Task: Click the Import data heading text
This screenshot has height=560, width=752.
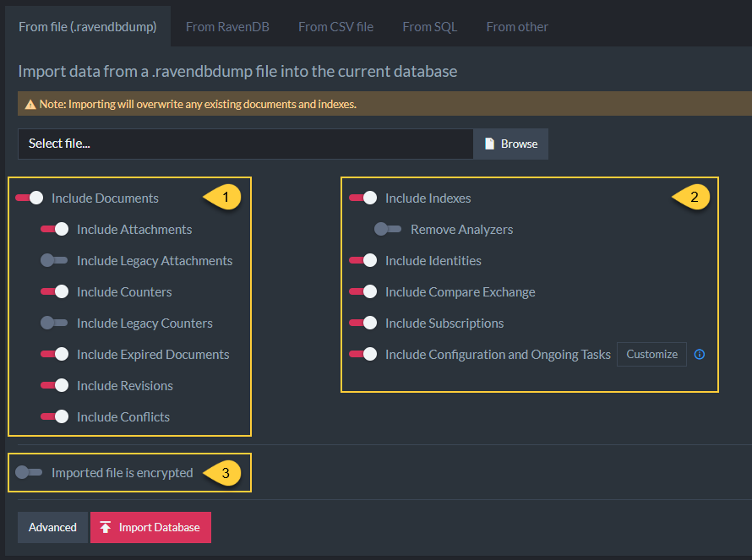Action: tap(238, 72)
